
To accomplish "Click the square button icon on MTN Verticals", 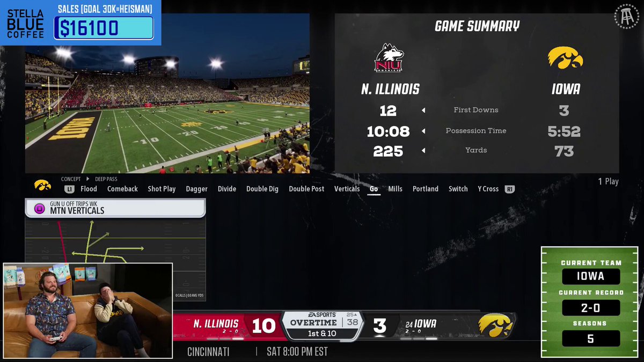I will click(39, 209).
